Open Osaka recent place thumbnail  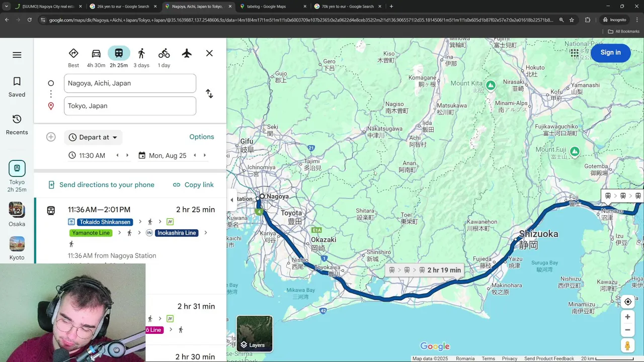pos(17,215)
